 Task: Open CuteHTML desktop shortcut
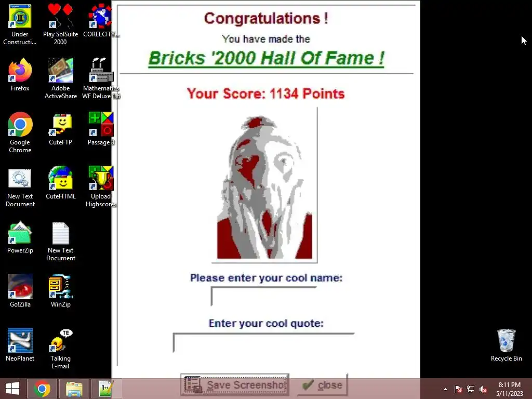tap(60, 183)
